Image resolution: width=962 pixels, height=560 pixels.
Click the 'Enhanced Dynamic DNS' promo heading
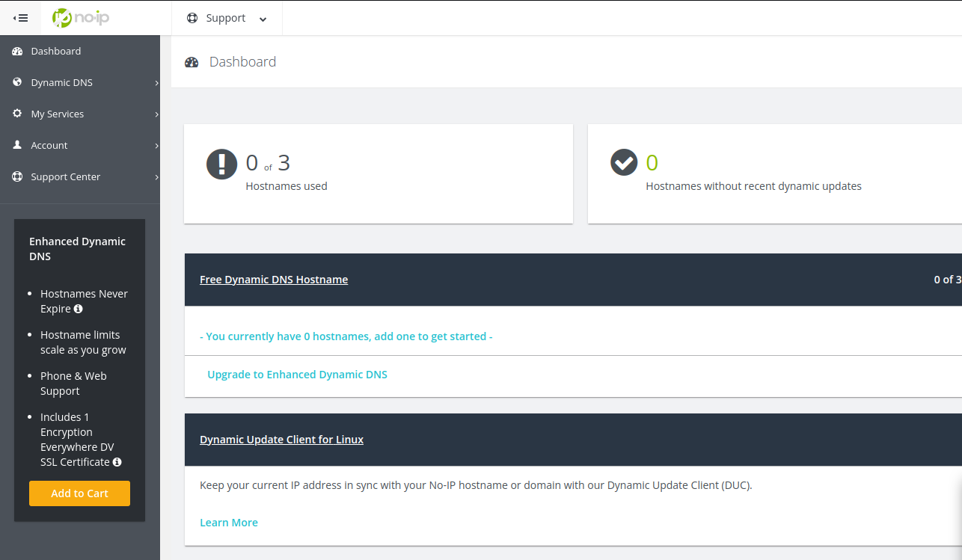pos(77,249)
